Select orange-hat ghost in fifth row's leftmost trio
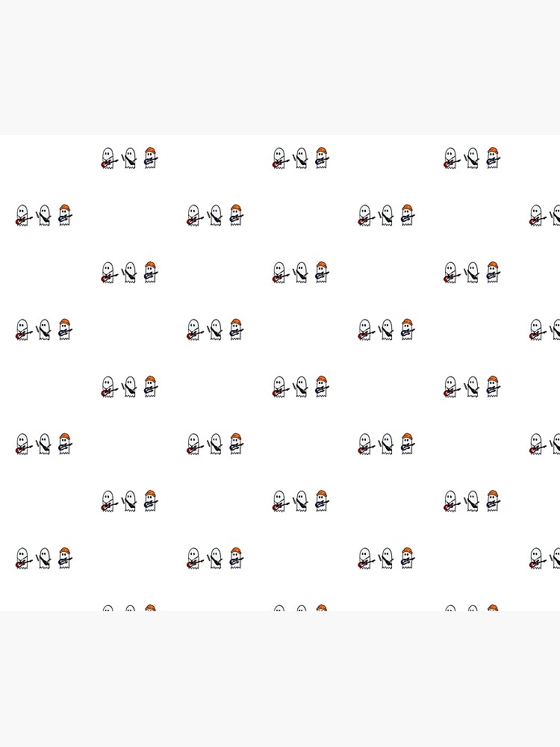560x747 pixels. pos(151,387)
